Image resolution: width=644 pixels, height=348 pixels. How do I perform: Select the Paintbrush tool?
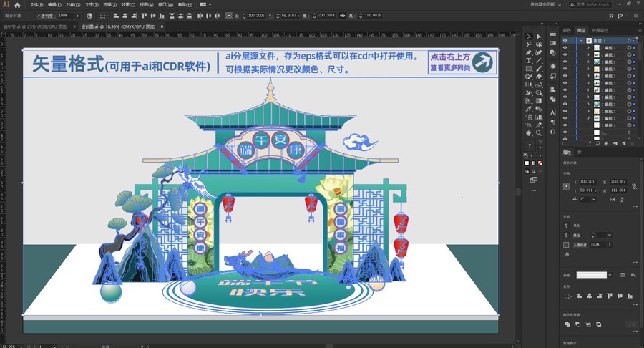[x=539, y=69]
